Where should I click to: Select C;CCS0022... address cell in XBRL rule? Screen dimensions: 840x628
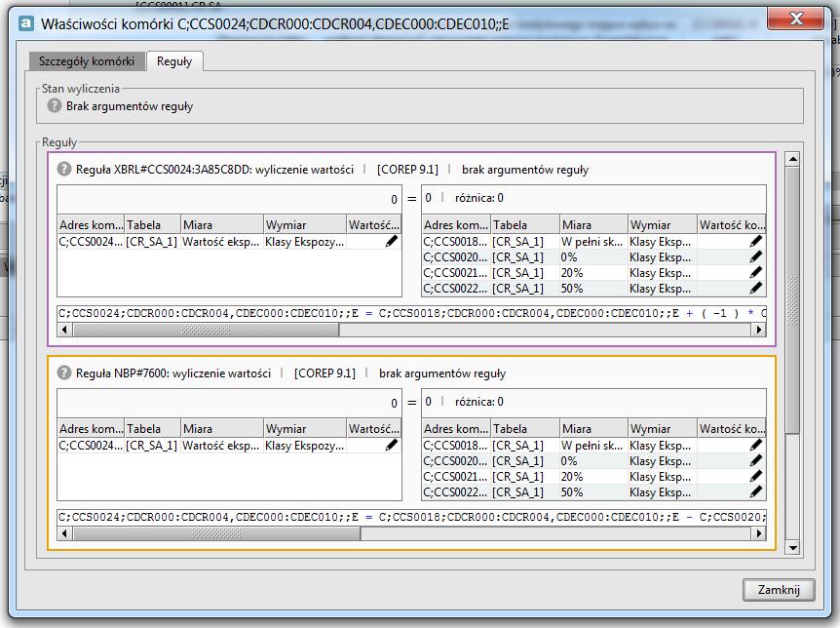pos(456,288)
